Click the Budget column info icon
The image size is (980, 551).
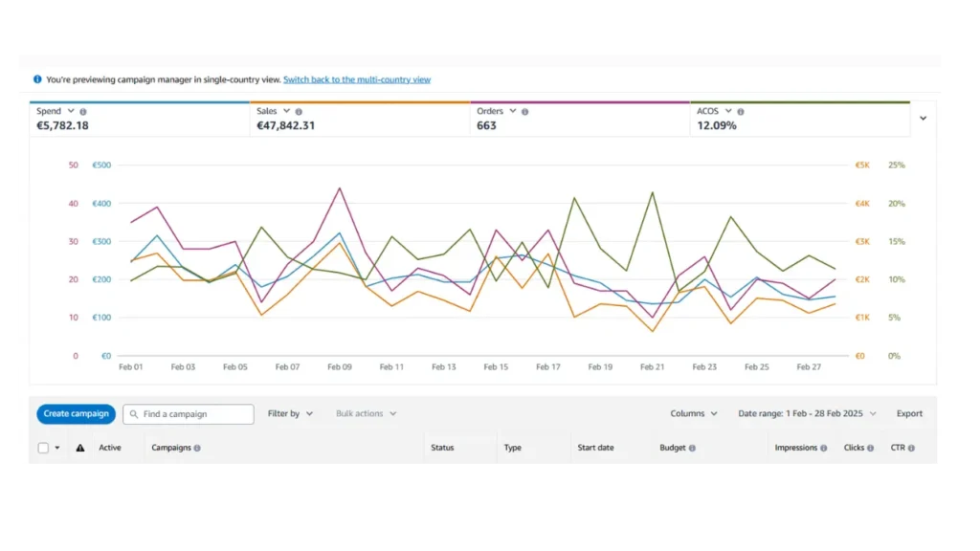tap(692, 448)
